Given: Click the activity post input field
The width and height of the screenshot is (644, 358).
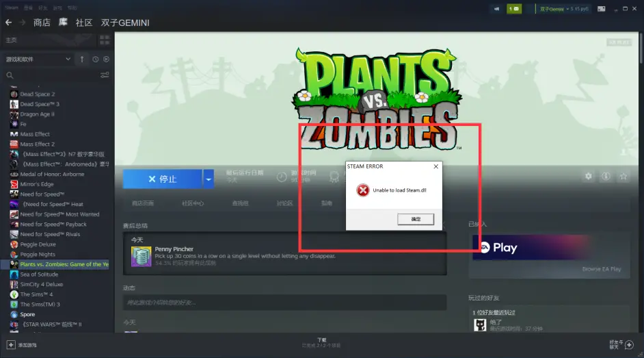Looking at the screenshot, I should coord(284,303).
